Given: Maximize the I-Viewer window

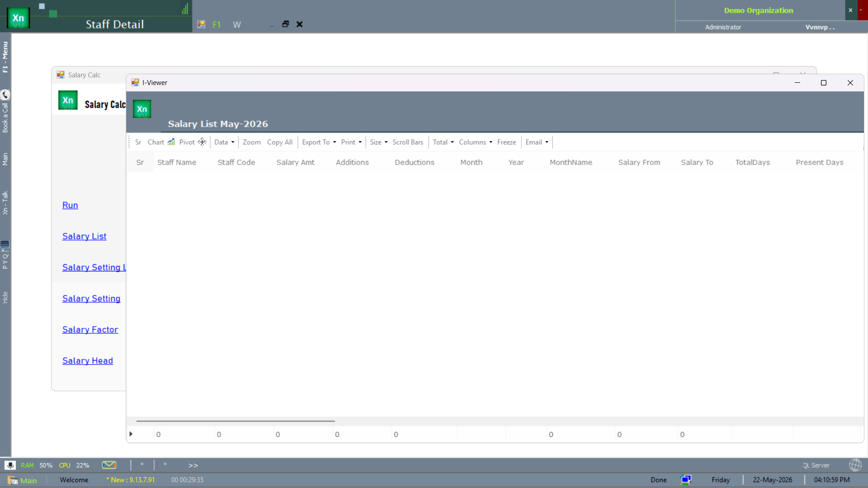Looking at the screenshot, I should [x=824, y=83].
